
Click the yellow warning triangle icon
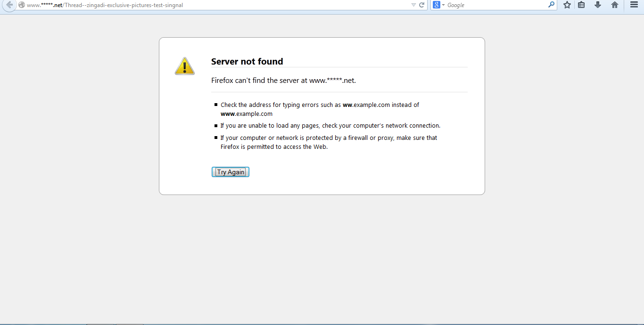[185, 66]
